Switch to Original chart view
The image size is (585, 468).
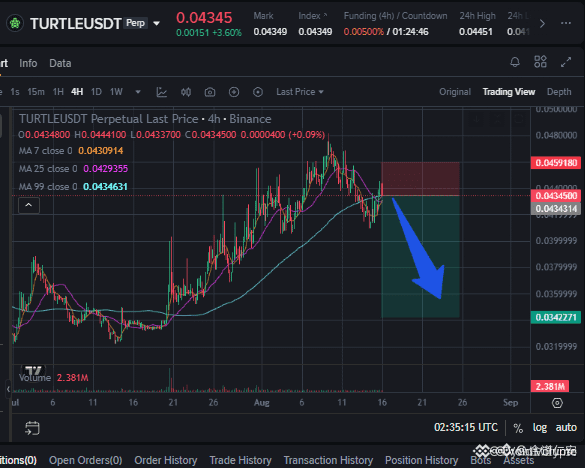coord(455,92)
